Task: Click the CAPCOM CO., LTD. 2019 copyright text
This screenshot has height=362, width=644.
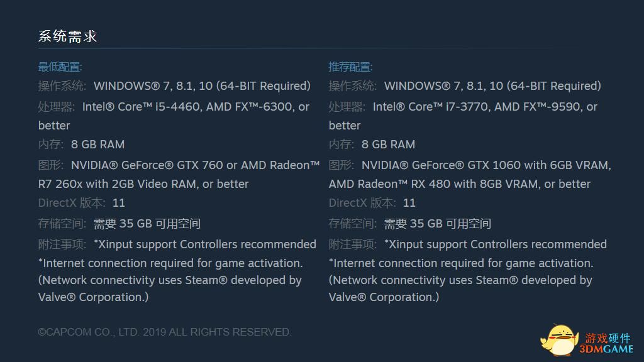Action: (x=165, y=332)
